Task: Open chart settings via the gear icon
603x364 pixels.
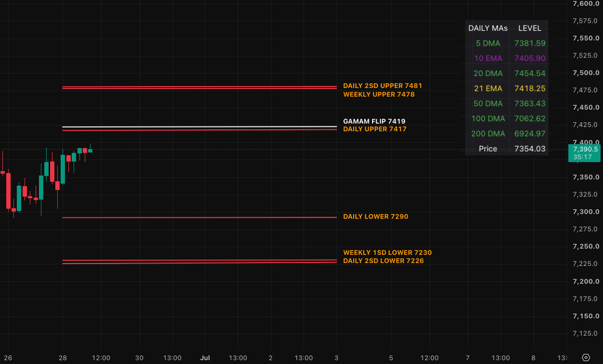Action: point(585,358)
